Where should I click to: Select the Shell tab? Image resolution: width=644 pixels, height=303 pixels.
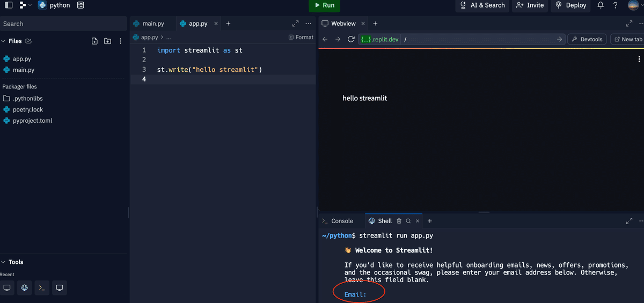380,221
